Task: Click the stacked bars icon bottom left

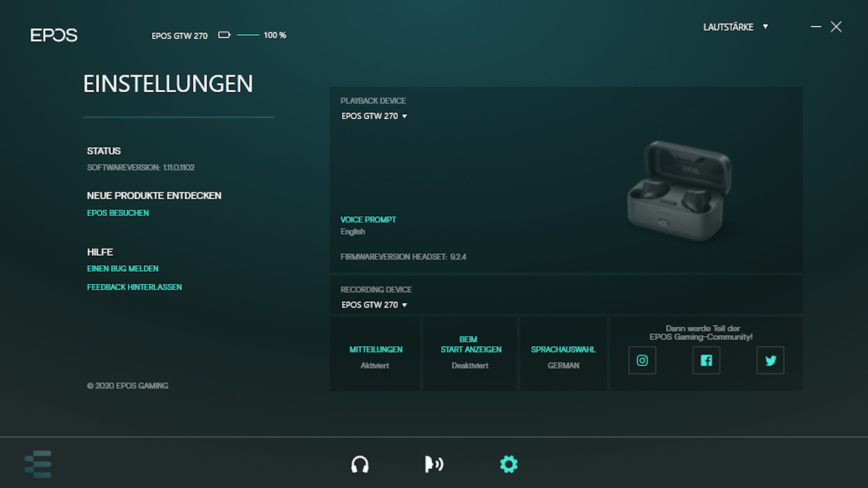Action: (x=38, y=464)
